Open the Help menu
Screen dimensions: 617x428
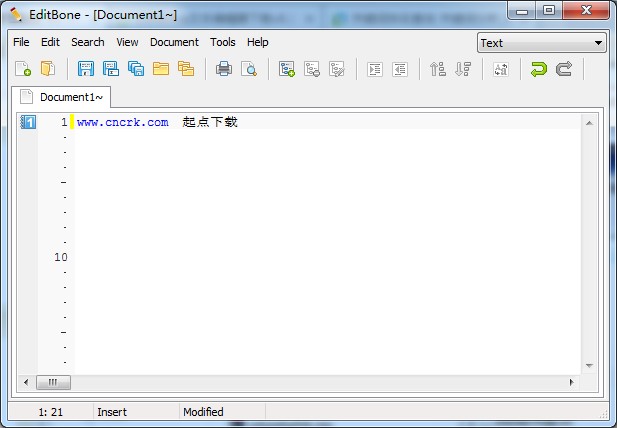click(258, 42)
